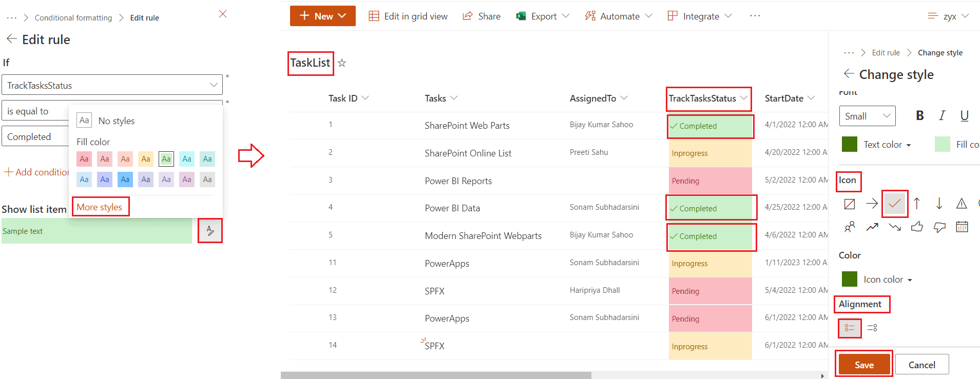Click the Modern SharePoint Webparts task
This screenshot has height=379, width=980.
pyautogui.click(x=483, y=236)
